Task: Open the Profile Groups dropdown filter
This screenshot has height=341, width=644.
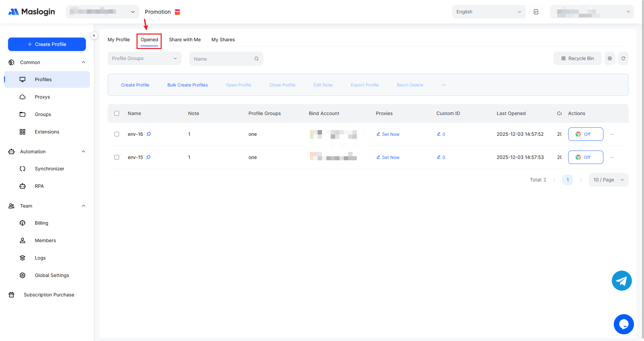Action: pyautogui.click(x=144, y=58)
